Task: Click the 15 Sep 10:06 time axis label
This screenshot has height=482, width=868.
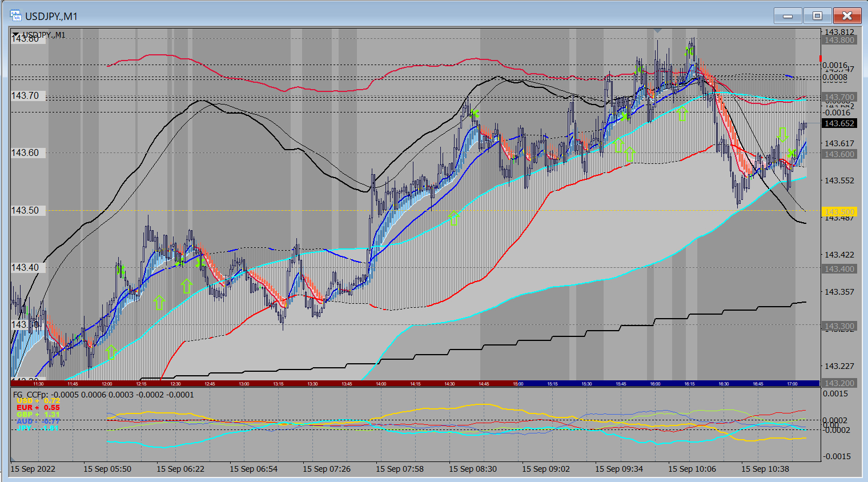Action: (x=692, y=469)
